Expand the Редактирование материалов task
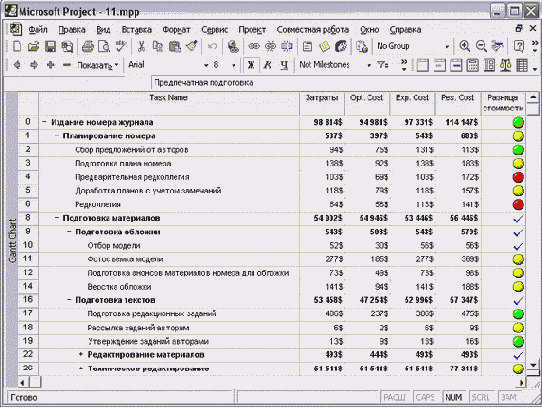 point(81,354)
